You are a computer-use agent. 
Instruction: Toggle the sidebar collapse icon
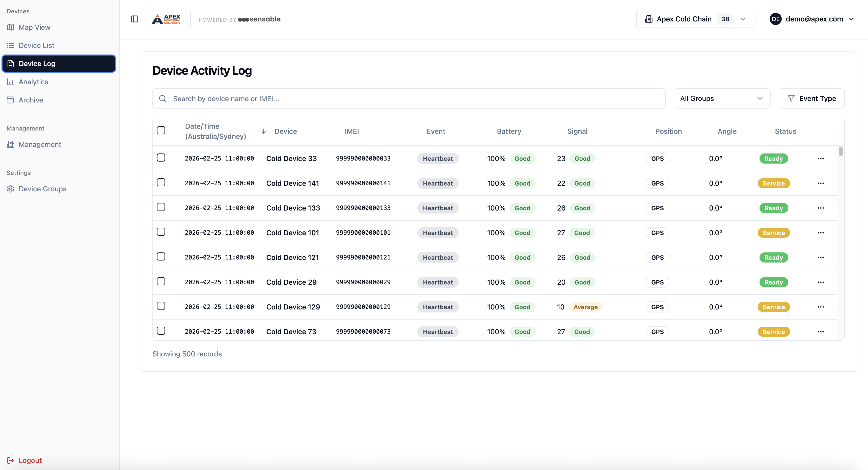click(x=134, y=19)
